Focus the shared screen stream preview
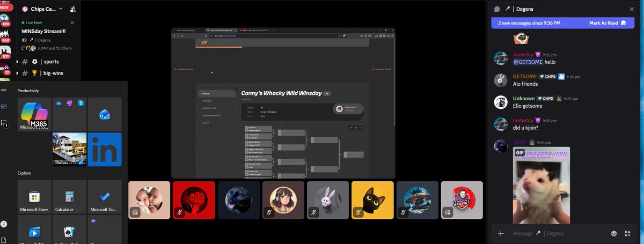644x244 pixels. click(283, 103)
